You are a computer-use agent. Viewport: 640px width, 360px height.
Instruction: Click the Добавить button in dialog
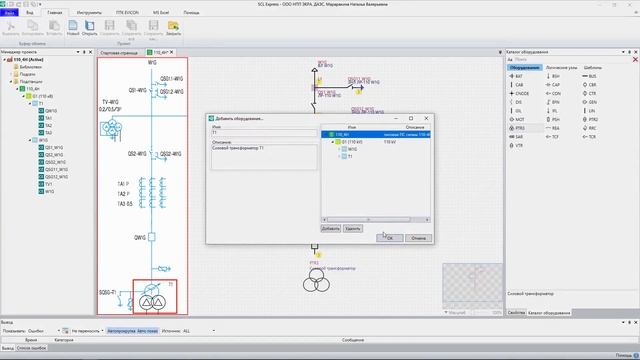click(331, 229)
